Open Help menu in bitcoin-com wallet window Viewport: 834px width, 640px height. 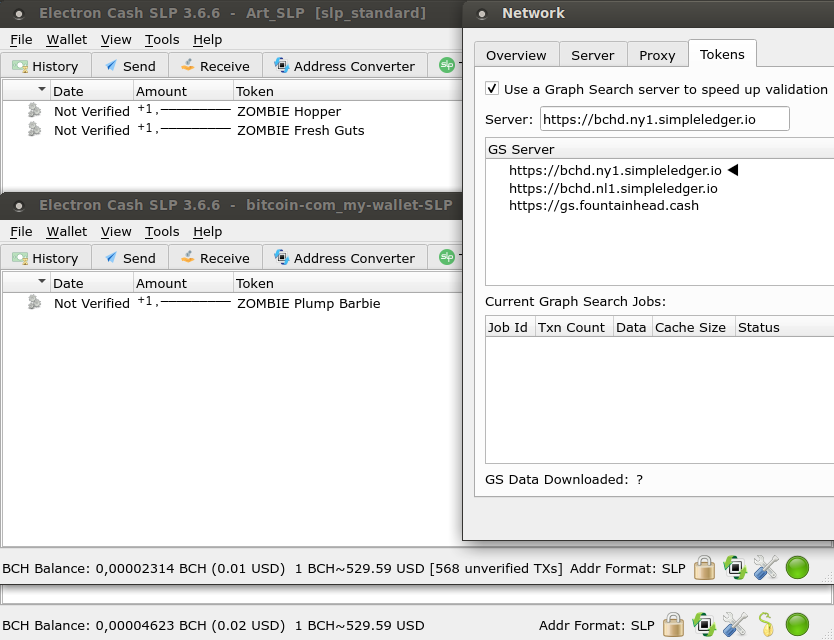pyautogui.click(x=207, y=232)
